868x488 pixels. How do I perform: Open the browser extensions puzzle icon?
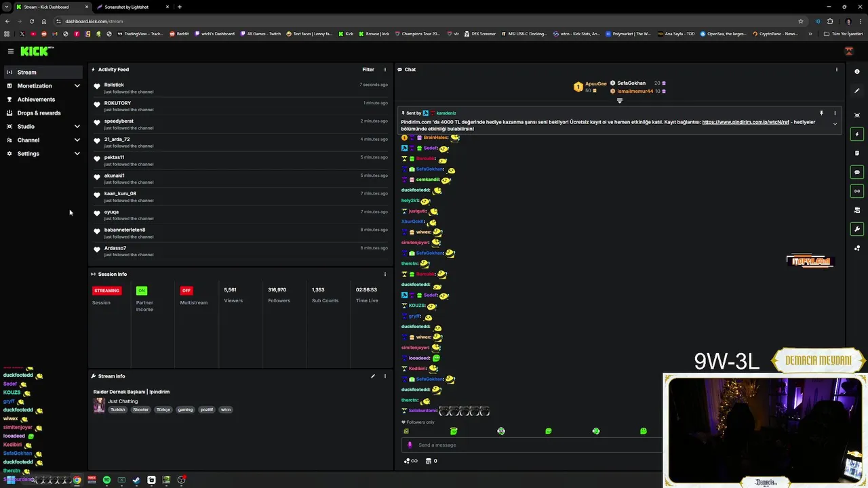[830, 21]
